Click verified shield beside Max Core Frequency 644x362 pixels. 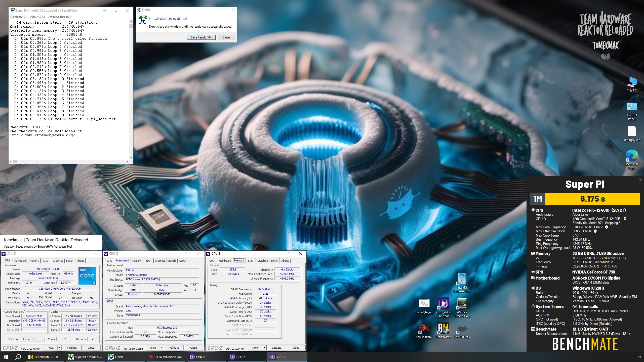607,227
